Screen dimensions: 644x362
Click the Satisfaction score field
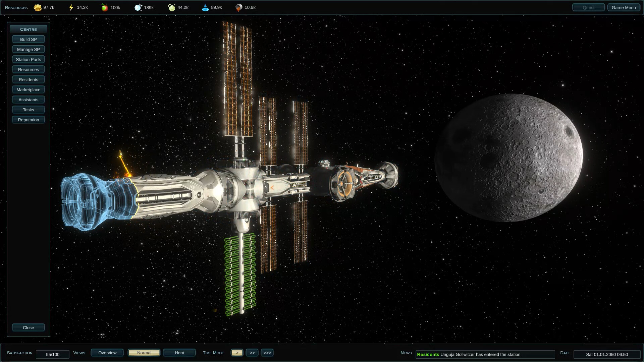52,354
